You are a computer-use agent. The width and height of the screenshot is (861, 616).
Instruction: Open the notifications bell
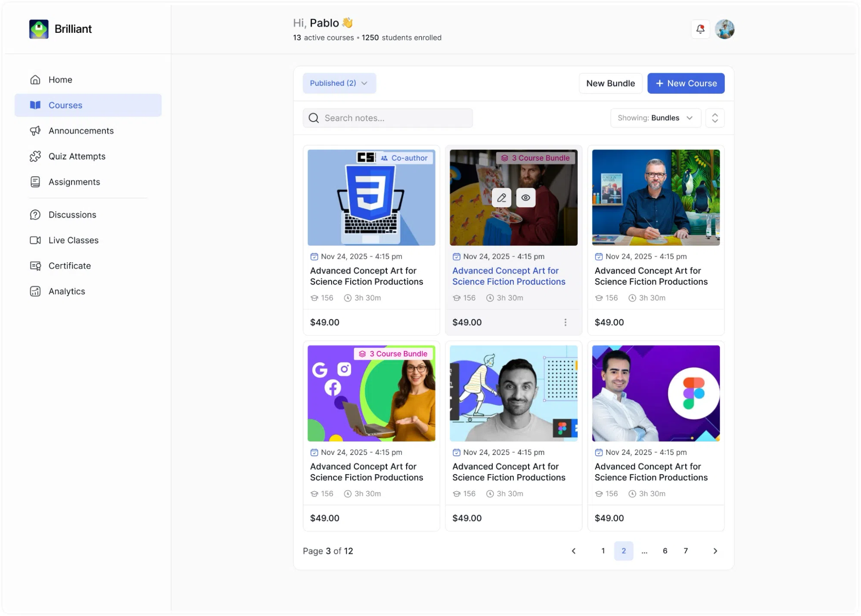(700, 29)
